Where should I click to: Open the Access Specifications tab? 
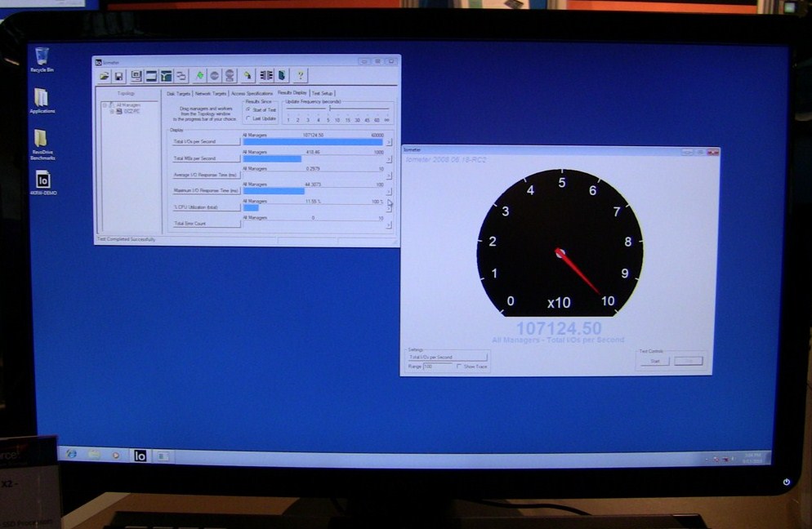pyautogui.click(x=252, y=93)
